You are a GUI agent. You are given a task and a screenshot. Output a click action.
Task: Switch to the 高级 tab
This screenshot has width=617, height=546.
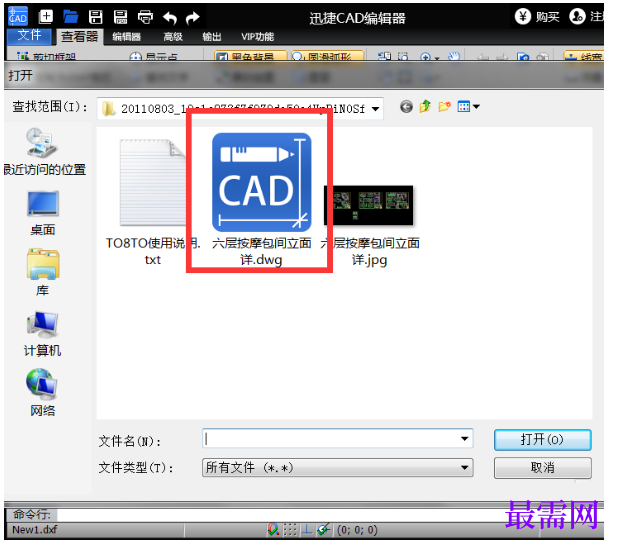tap(173, 37)
